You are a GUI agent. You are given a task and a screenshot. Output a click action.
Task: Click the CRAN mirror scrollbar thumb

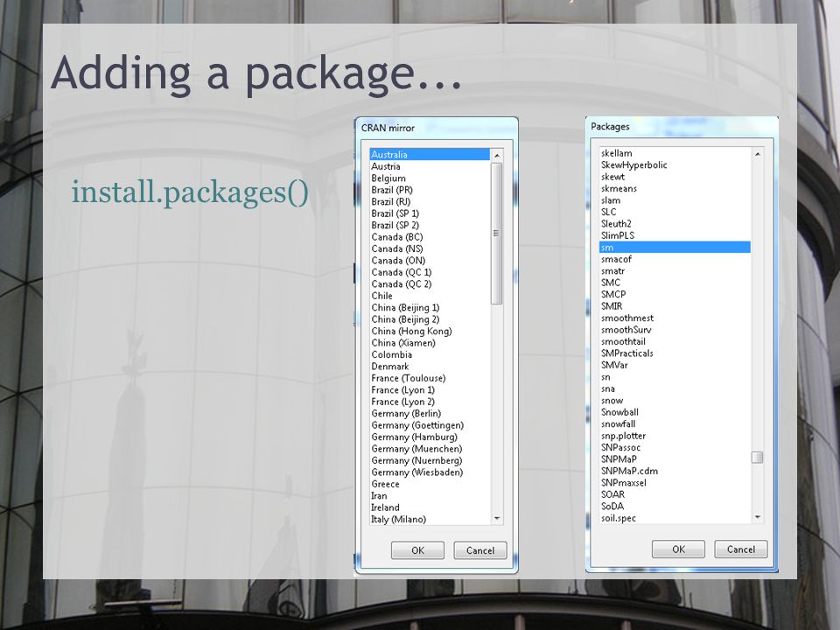click(497, 233)
